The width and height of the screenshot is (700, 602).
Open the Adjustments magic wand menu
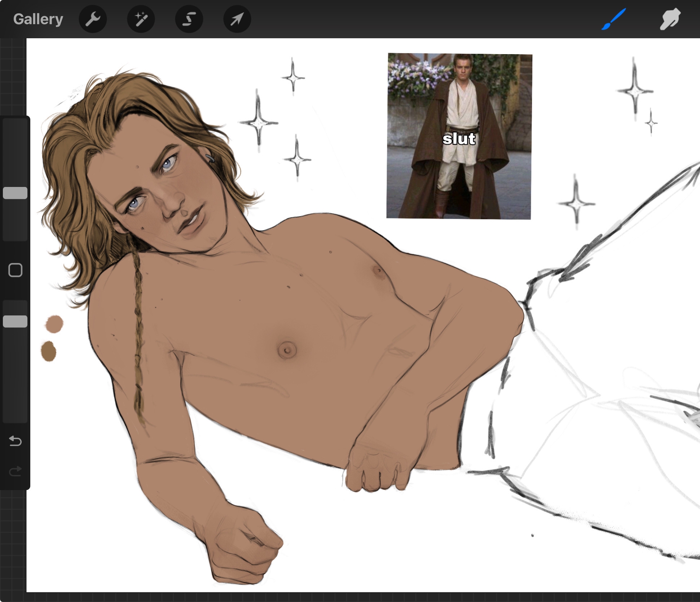(141, 19)
